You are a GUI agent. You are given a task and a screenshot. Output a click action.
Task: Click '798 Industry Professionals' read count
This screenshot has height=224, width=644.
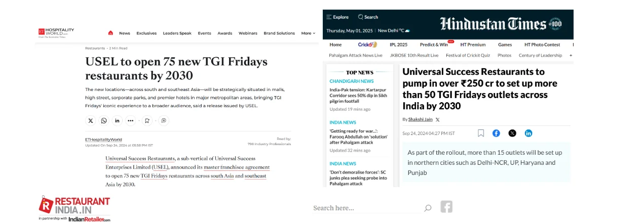click(269, 144)
